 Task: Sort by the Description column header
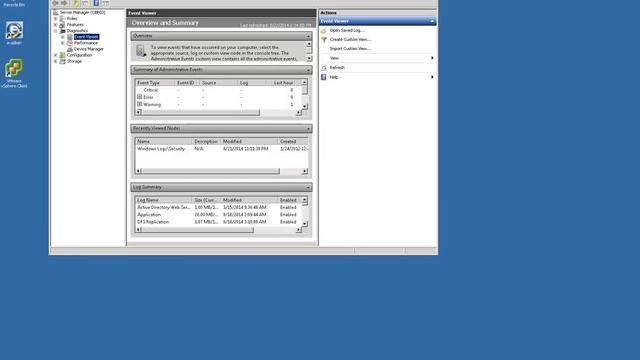[206, 142]
